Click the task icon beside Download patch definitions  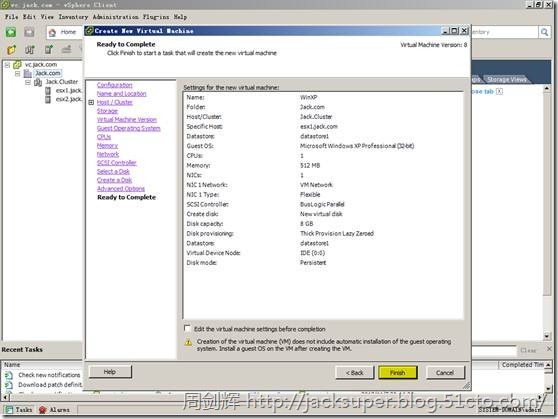coord(9,385)
